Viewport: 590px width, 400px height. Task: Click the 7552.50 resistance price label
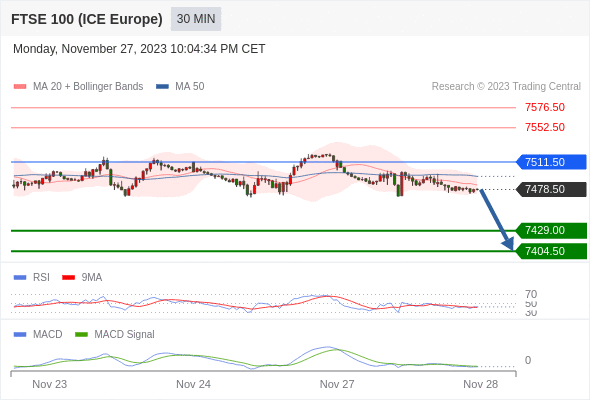pyautogui.click(x=545, y=127)
